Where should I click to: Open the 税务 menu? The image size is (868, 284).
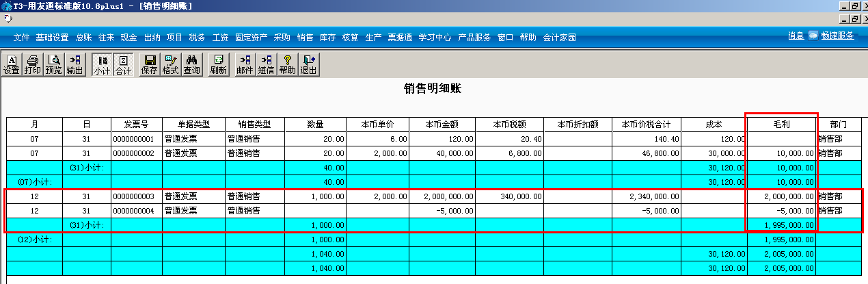(197, 38)
